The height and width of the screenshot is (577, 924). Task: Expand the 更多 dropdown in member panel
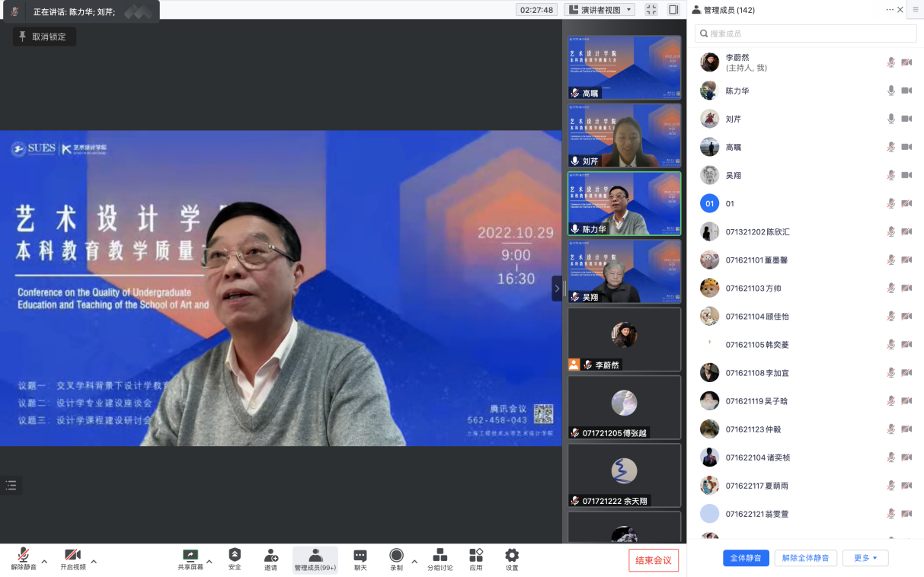click(x=865, y=558)
